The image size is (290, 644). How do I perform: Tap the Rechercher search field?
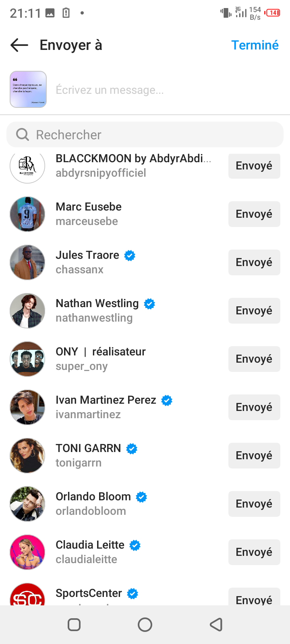coord(153,134)
